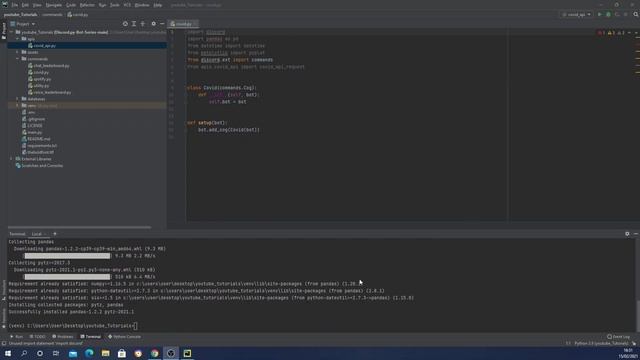Viewport: 640px width, 360px height.
Task: Open Microsoft Store from taskbar
Action: click(122, 353)
